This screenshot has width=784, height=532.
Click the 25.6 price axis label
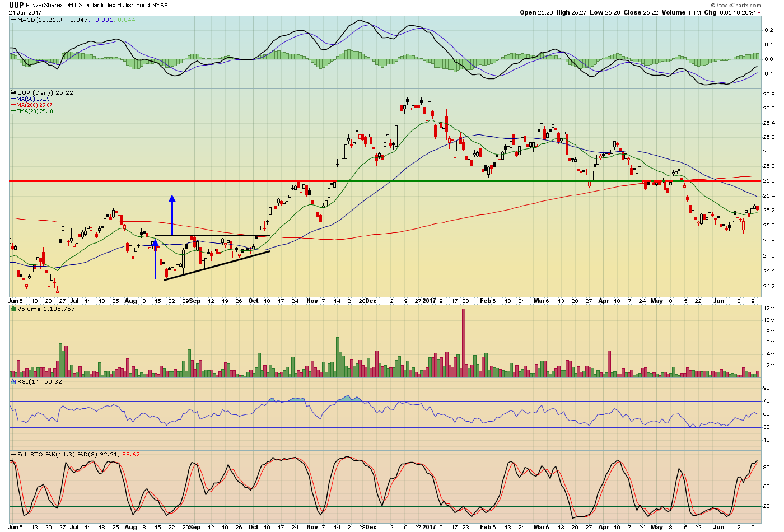point(769,181)
